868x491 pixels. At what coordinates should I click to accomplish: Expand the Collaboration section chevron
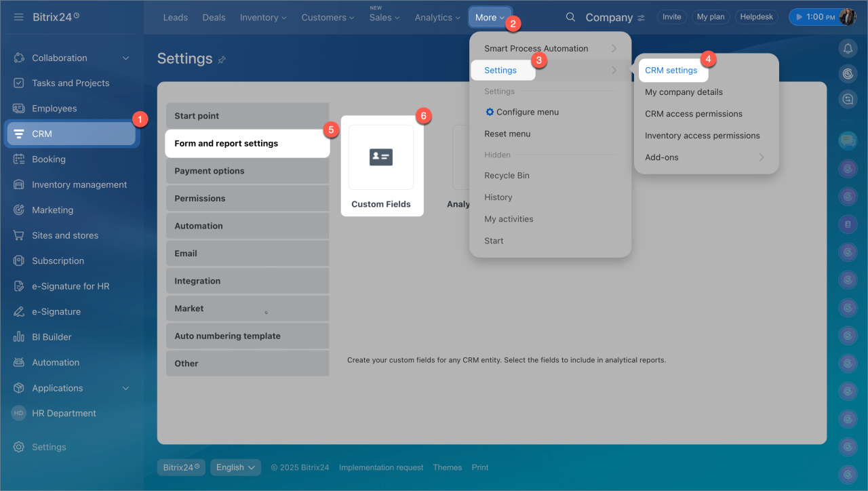125,58
